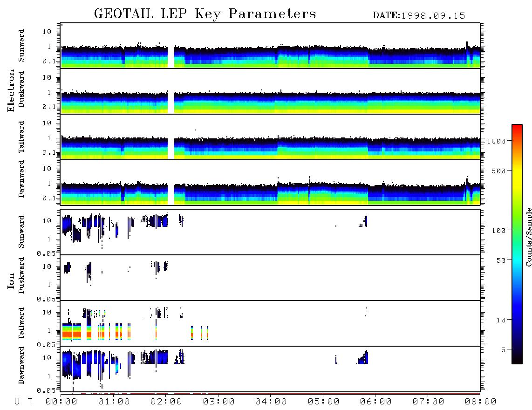532x410 pixels.
Task: Click the Electron Duskward spectrogram panel
Action: pos(270,91)
